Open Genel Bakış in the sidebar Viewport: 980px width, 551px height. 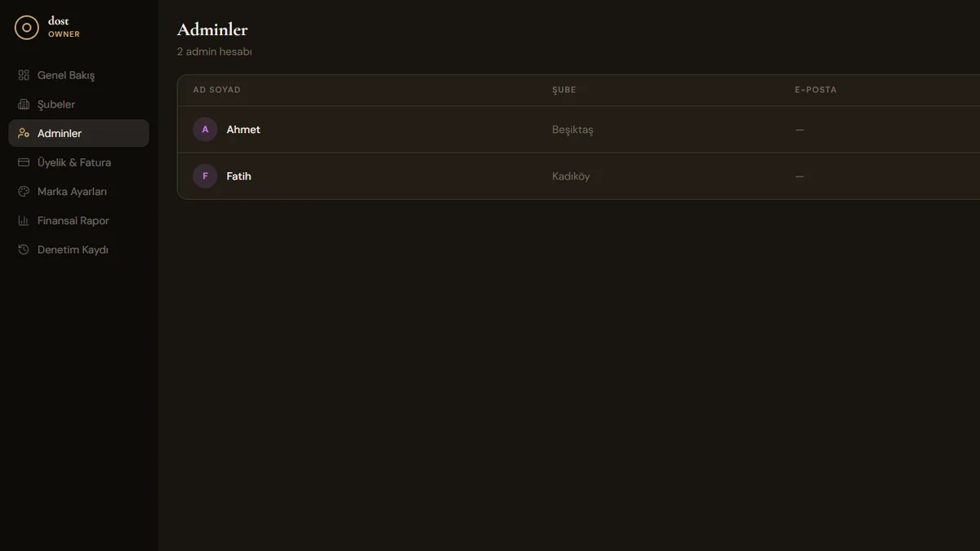coord(78,75)
